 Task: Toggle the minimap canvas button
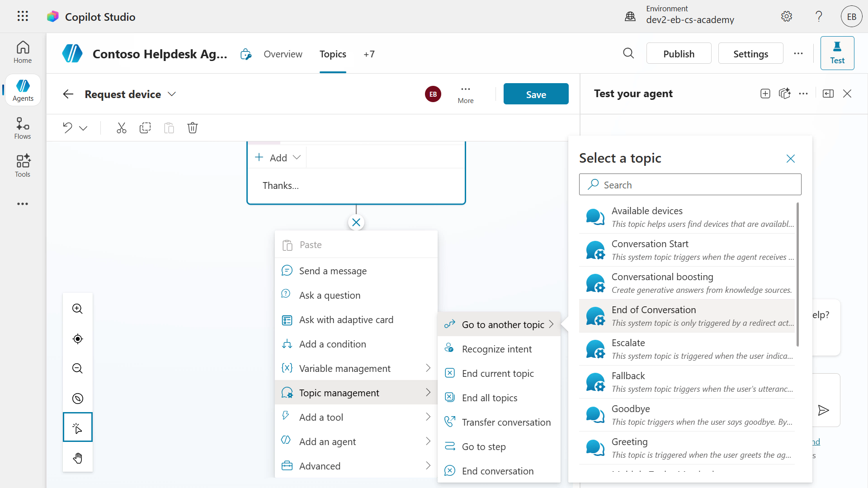[x=77, y=399]
